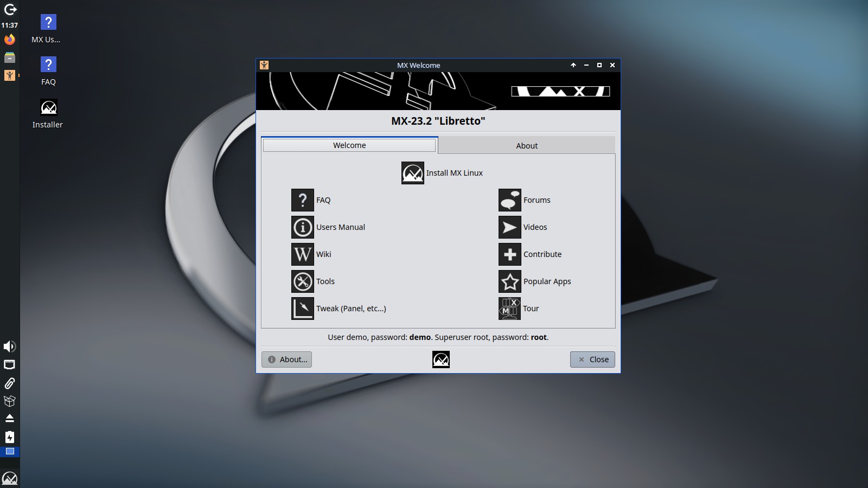Click the Users Manual label
The height and width of the screenshot is (488, 868).
click(x=341, y=227)
